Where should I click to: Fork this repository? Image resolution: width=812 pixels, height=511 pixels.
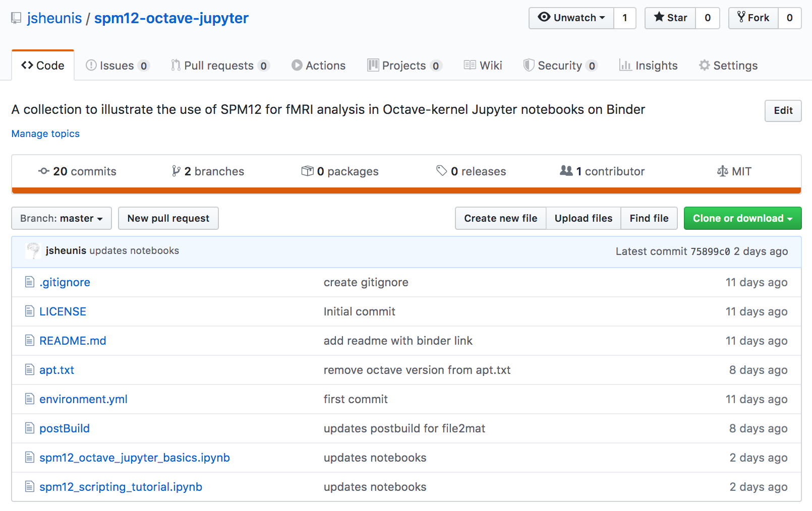752,18
